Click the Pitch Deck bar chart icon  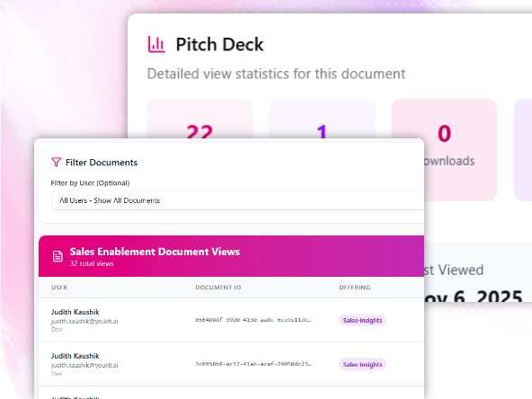(x=156, y=44)
